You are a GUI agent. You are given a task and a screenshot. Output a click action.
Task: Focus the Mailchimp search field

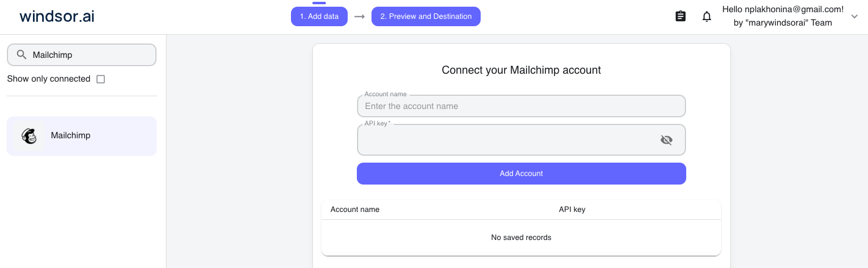pyautogui.click(x=82, y=55)
